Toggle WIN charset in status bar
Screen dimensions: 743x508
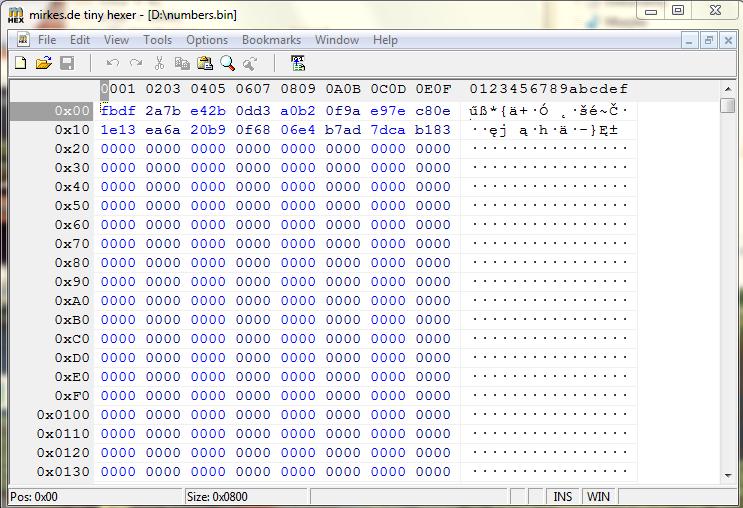[x=598, y=497]
